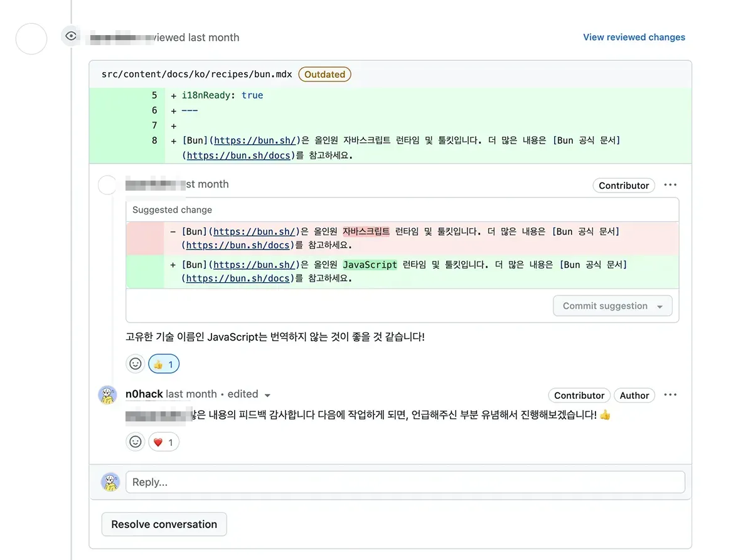Click diff line number 7

[x=154, y=125]
